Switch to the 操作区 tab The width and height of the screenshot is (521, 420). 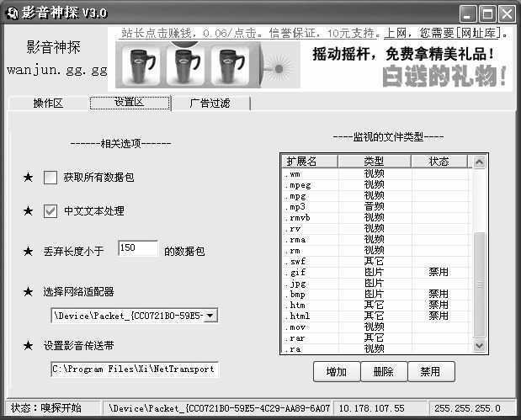48,104
